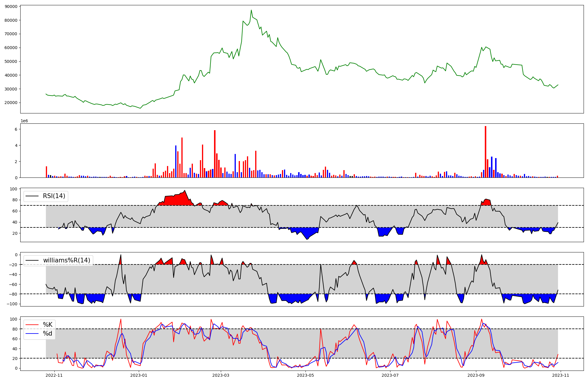Click the blue %d legend line swatch
Image resolution: width=588 pixels, height=382 pixels.
point(32,334)
